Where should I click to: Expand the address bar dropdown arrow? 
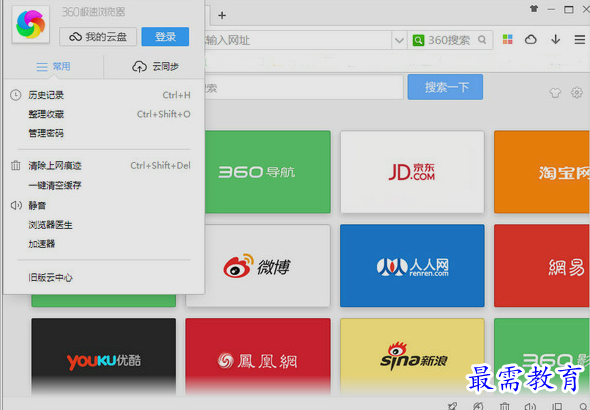pos(399,40)
